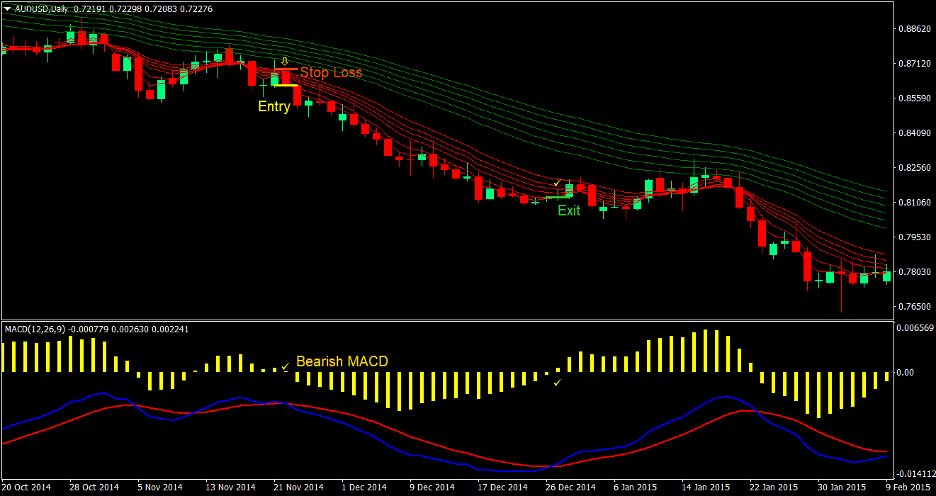
Task: Click the 14 Jan 2015 date label
Action: (707, 486)
